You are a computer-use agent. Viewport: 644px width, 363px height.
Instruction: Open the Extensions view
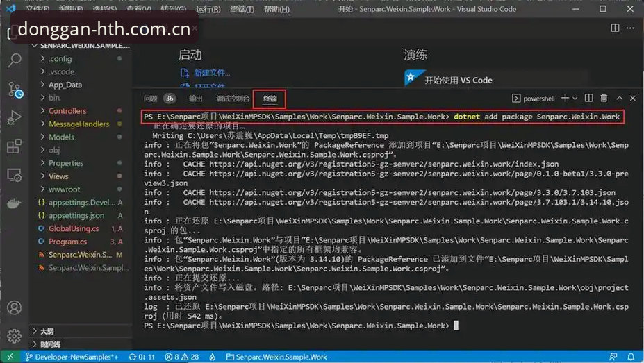pyautogui.click(x=15, y=146)
